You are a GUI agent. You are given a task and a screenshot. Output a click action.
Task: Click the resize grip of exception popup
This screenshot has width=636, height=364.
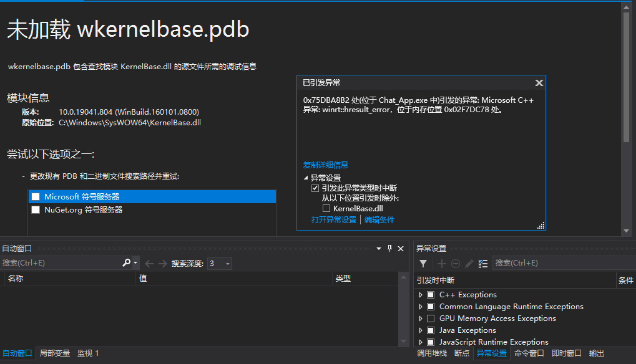pos(541,226)
